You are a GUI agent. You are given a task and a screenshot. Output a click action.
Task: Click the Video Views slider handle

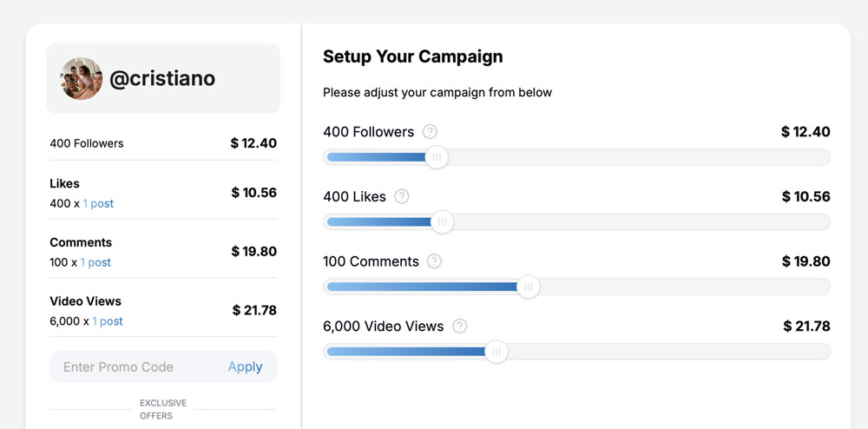(x=496, y=352)
